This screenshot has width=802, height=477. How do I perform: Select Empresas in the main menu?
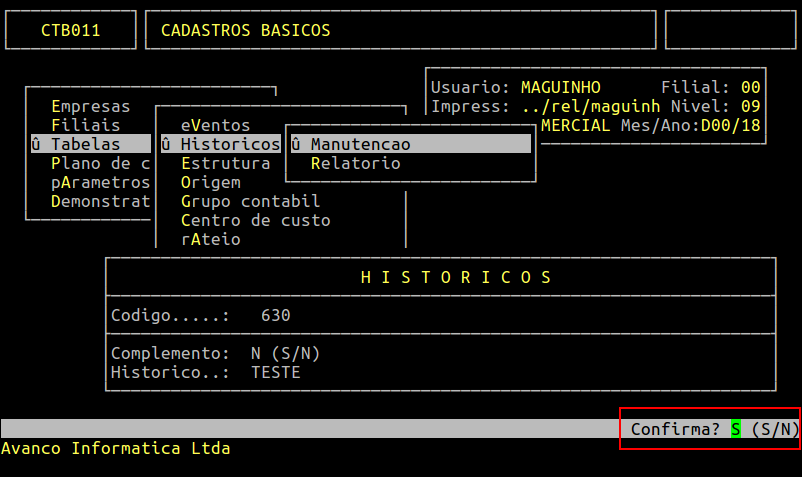coord(90,106)
